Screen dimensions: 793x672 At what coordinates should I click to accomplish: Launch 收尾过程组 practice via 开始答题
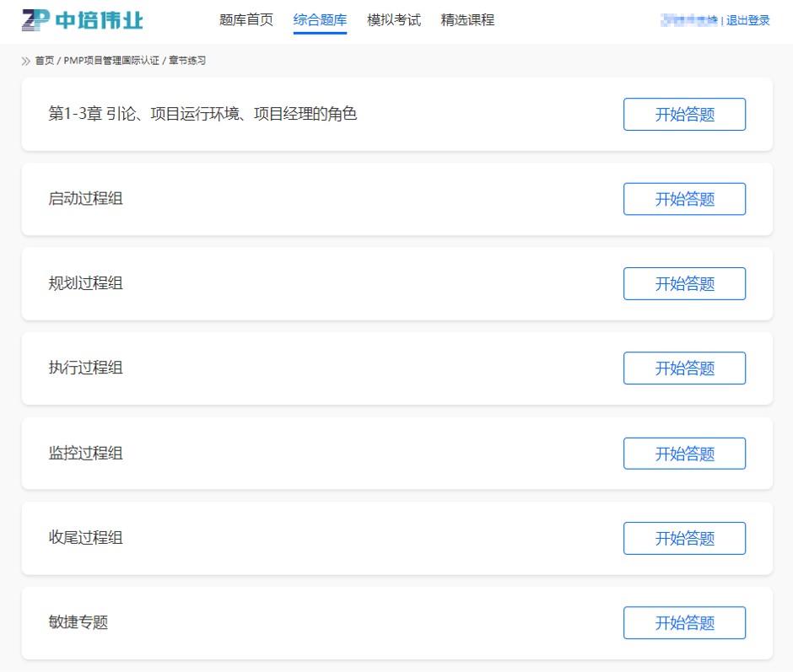tap(684, 538)
